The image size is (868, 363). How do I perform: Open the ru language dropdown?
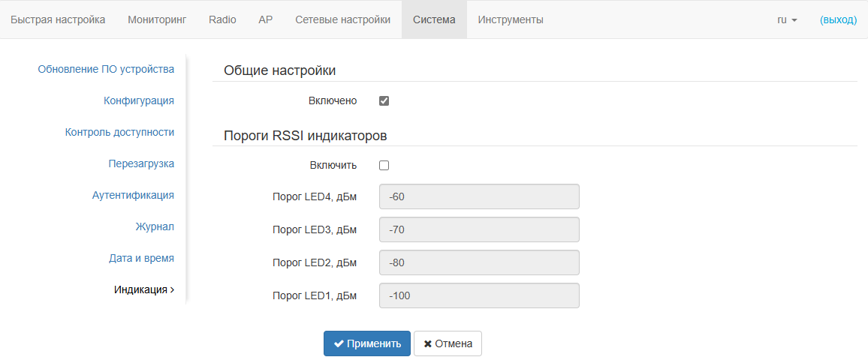pos(787,19)
